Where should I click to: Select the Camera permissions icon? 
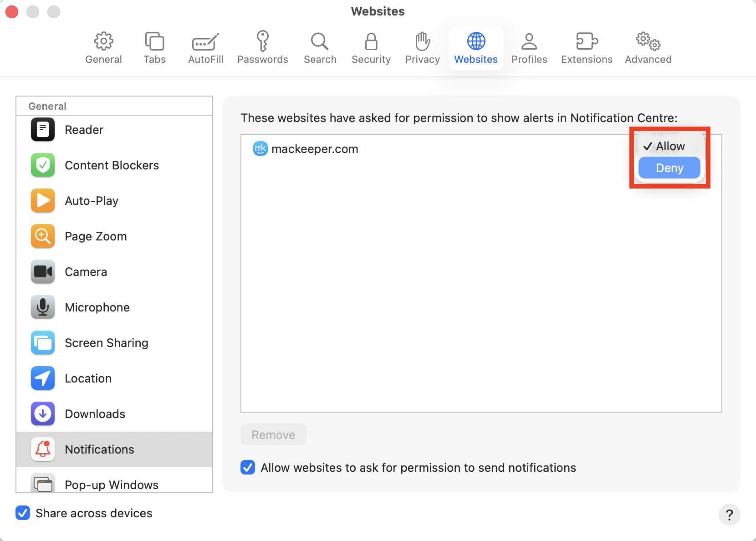pos(42,271)
